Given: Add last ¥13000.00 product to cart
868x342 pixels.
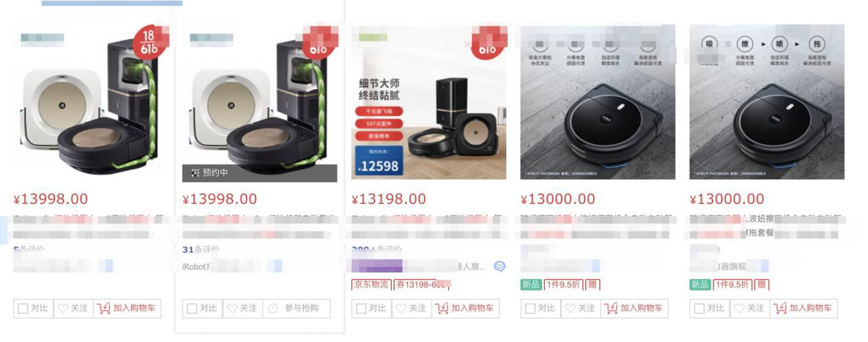Looking at the screenshot, I should [804, 308].
